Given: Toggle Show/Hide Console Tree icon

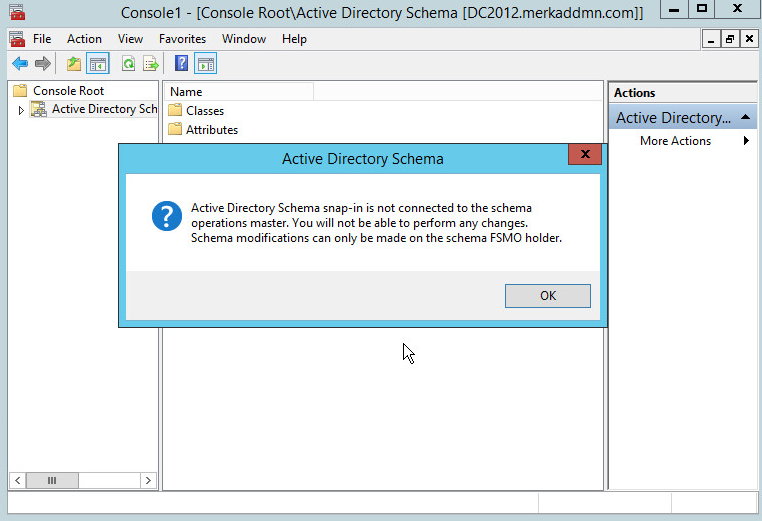Looking at the screenshot, I should 98,64.
